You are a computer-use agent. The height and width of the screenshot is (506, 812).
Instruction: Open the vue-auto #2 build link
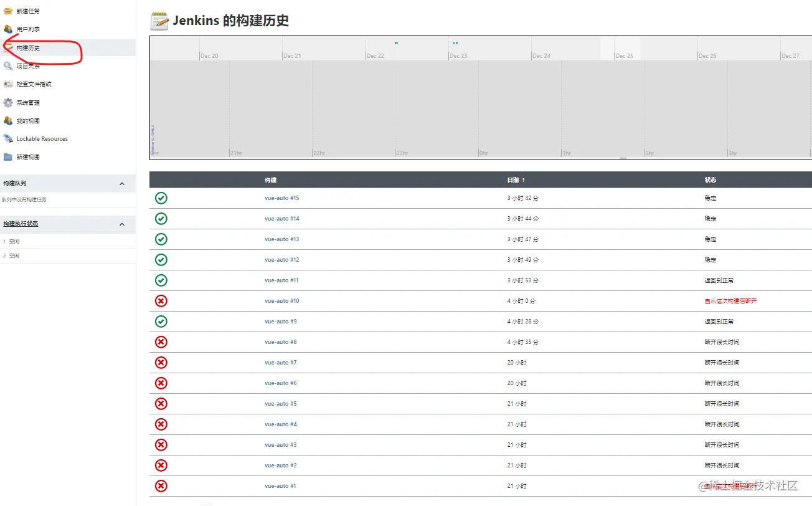coord(281,465)
